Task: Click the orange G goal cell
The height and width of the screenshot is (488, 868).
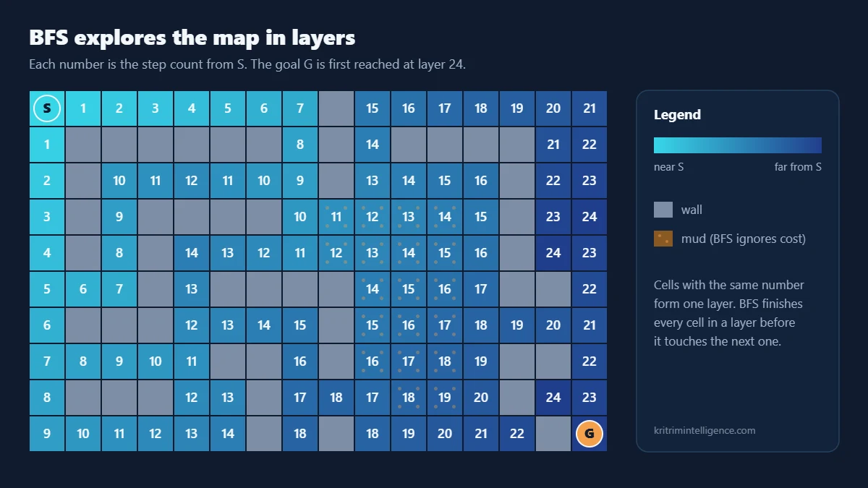Action: (x=590, y=434)
